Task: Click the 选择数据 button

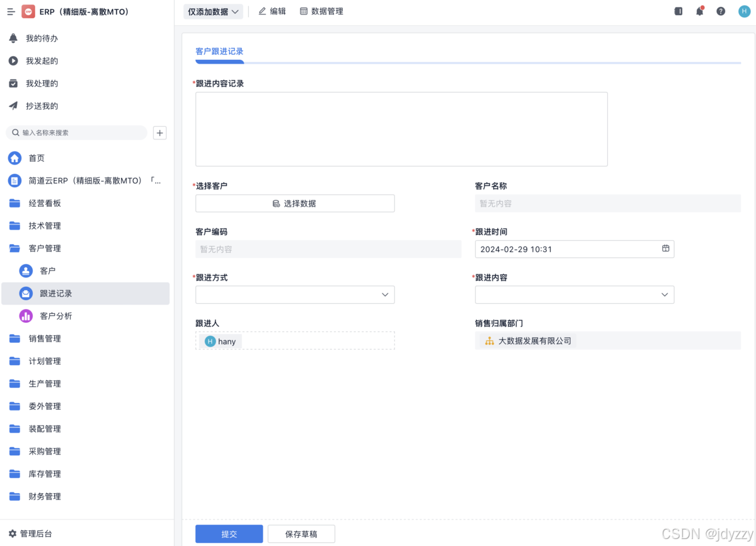Action: [295, 203]
